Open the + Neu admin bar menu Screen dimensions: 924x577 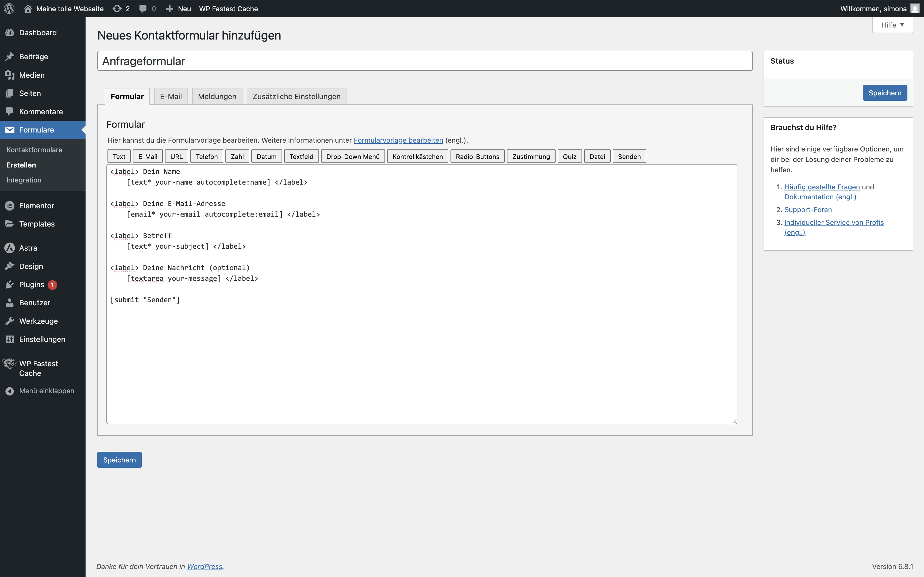(x=178, y=8)
